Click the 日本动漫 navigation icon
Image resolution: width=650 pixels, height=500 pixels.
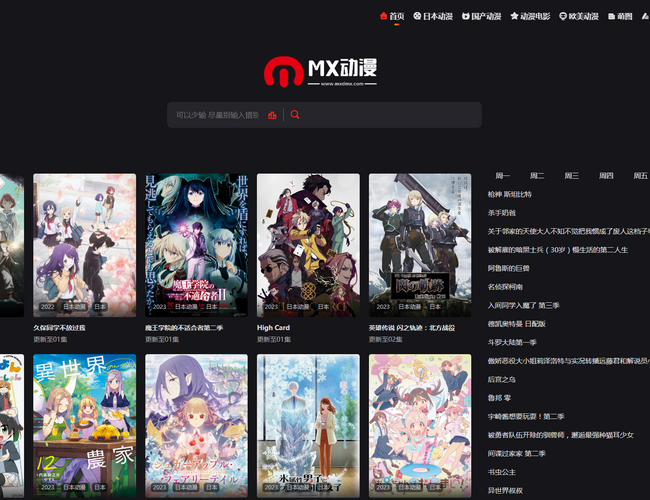417,16
